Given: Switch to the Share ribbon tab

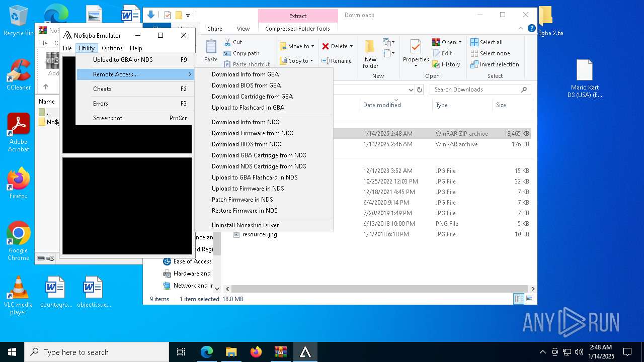Looking at the screenshot, I should click(215, 29).
